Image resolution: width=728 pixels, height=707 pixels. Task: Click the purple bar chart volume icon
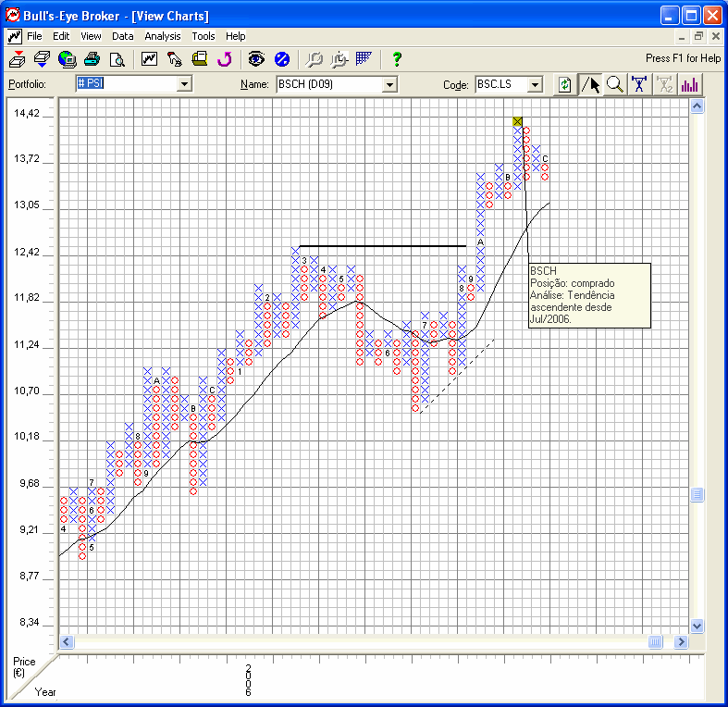point(689,84)
